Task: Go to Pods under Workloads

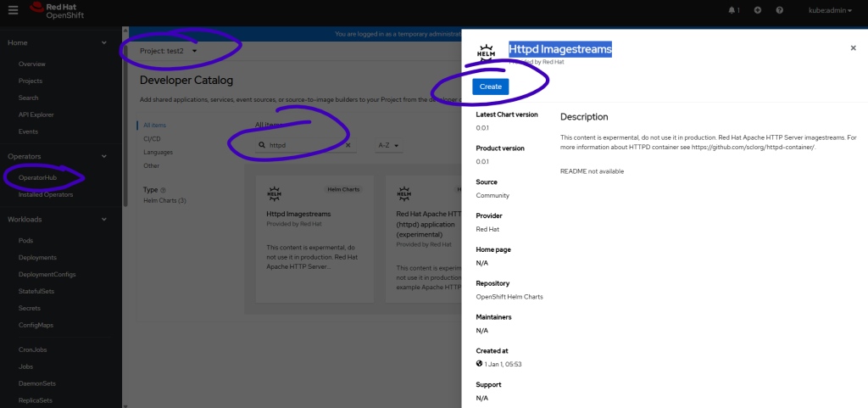Action: point(27,240)
